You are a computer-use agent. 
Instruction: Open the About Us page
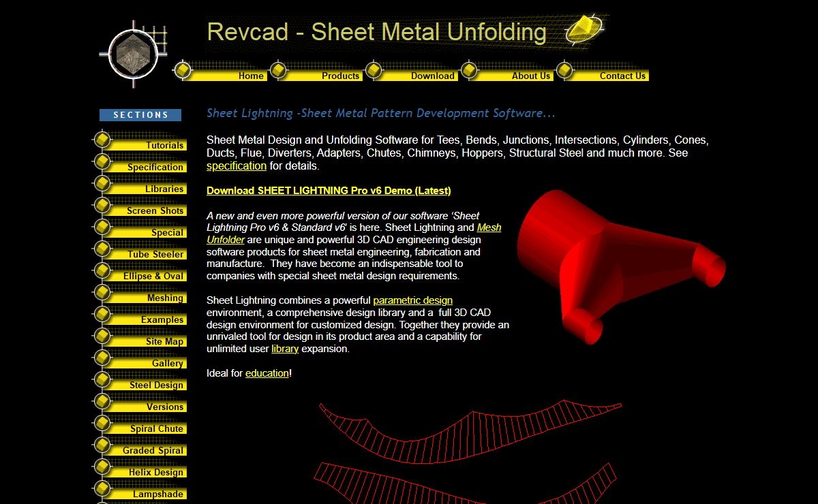[x=531, y=76]
